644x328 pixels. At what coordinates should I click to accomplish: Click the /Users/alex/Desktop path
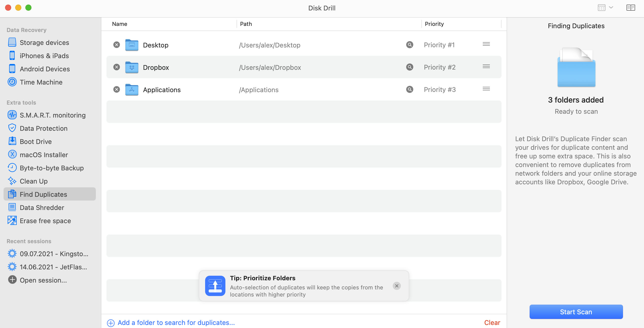click(270, 45)
